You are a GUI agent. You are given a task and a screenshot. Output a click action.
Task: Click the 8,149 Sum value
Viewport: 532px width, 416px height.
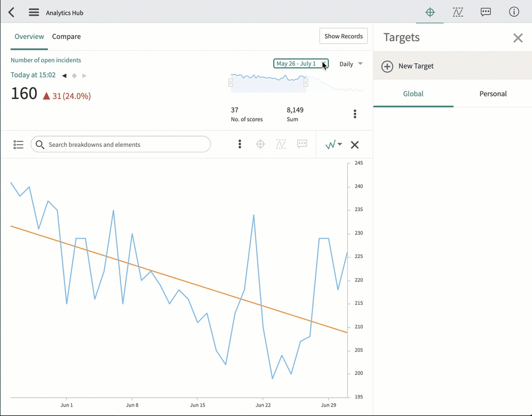tap(295, 110)
